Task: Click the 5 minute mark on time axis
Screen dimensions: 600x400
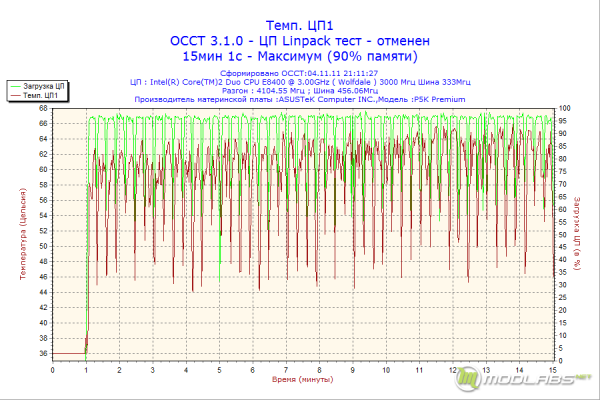Action: pyautogui.click(x=219, y=370)
